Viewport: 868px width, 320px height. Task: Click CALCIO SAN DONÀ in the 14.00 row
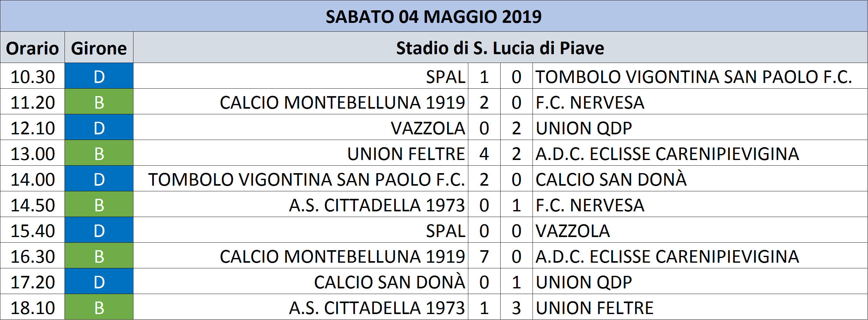coord(611,178)
